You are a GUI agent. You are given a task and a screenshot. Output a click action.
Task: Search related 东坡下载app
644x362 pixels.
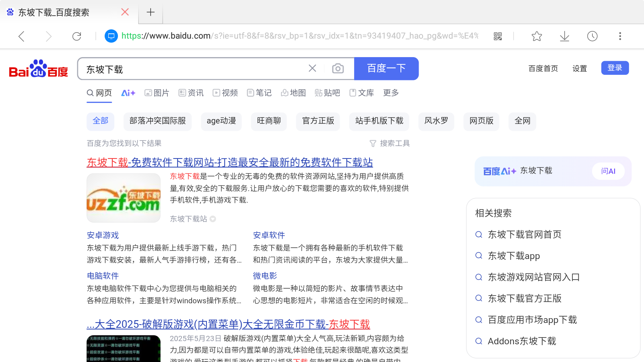click(514, 256)
